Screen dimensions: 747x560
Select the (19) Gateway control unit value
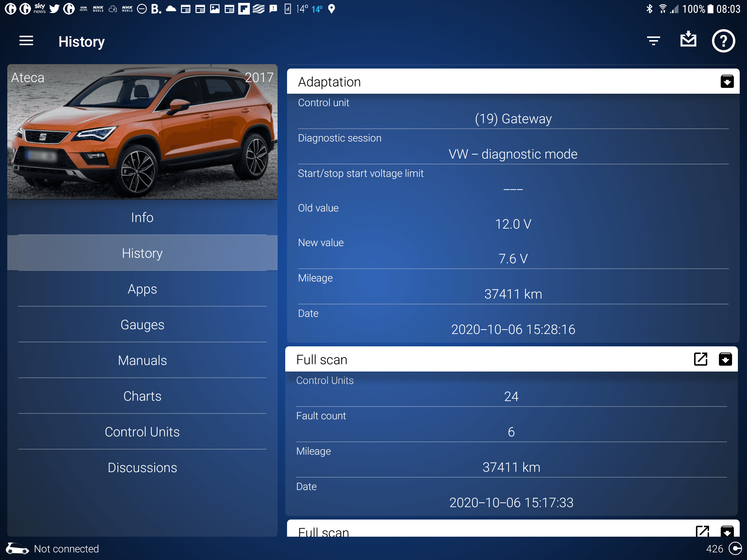(513, 119)
